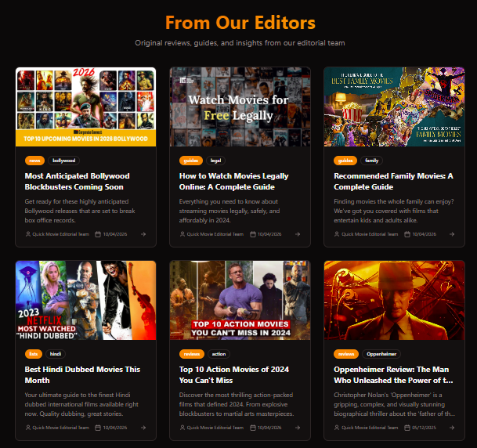Viewport: 477px width, 448px height.
Task: Select the 'bollywood' tag
Action: [x=64, y=161]
